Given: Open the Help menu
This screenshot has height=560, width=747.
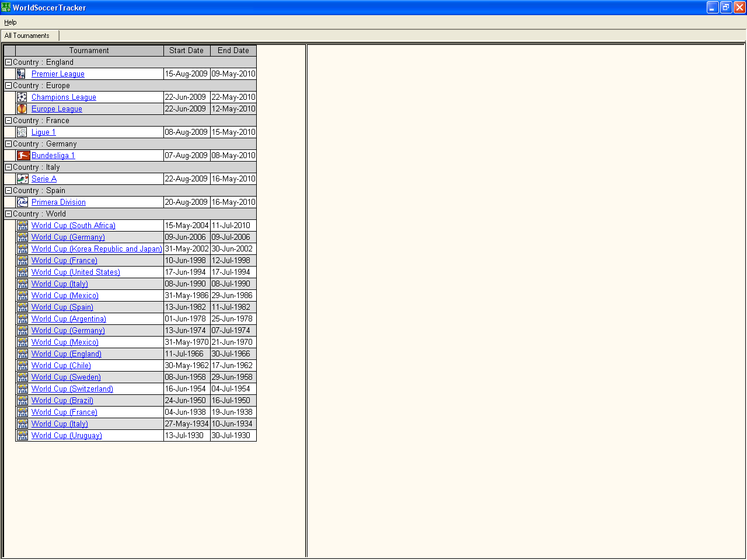Looking at the screenshot, I should (11, 22).
